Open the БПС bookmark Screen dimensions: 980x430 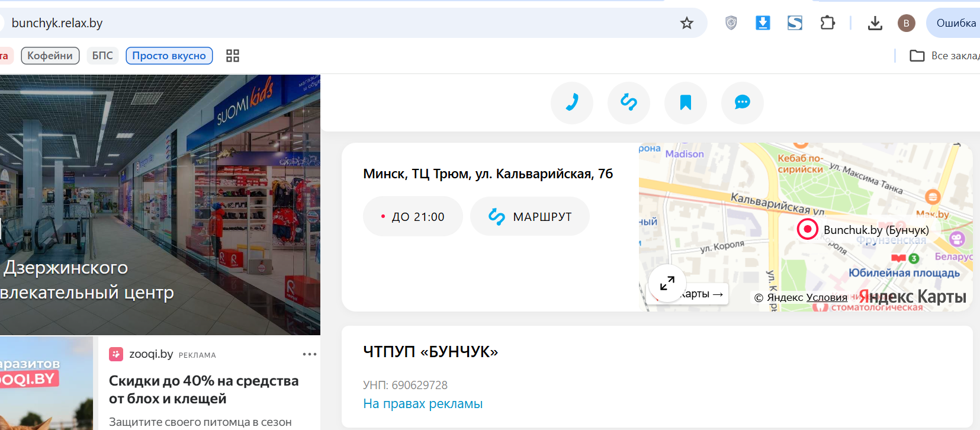coord(102,56)
